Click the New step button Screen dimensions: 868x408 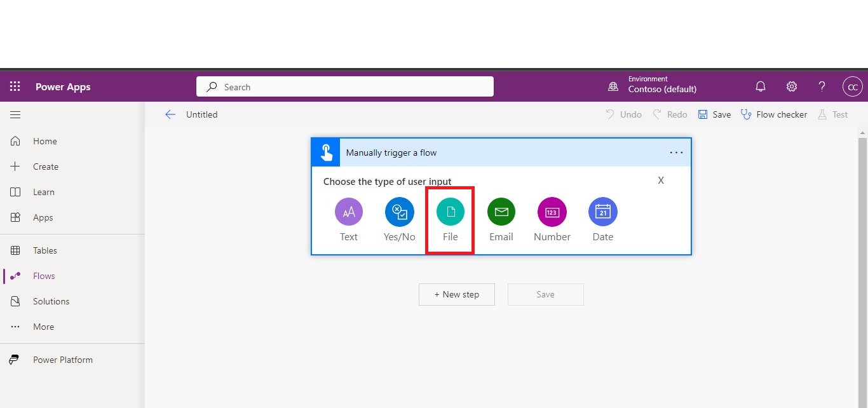[x=456, y=294]
